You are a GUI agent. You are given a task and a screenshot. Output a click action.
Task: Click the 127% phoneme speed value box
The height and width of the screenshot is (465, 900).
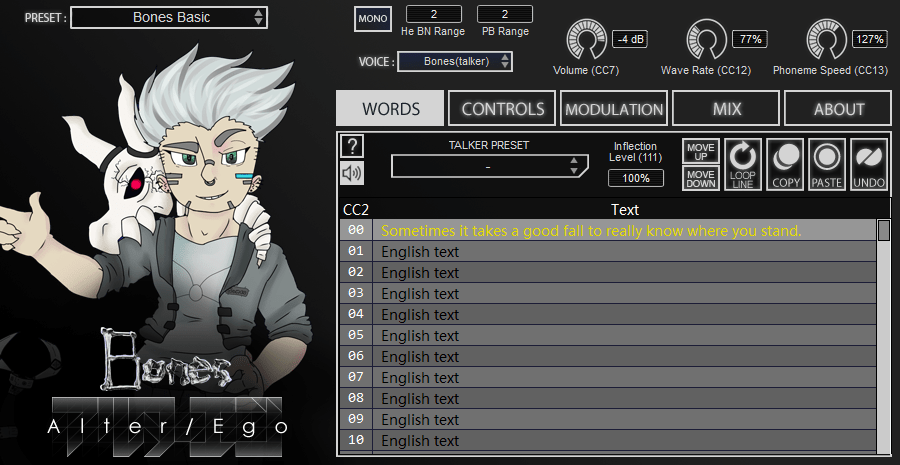[870, 39]
